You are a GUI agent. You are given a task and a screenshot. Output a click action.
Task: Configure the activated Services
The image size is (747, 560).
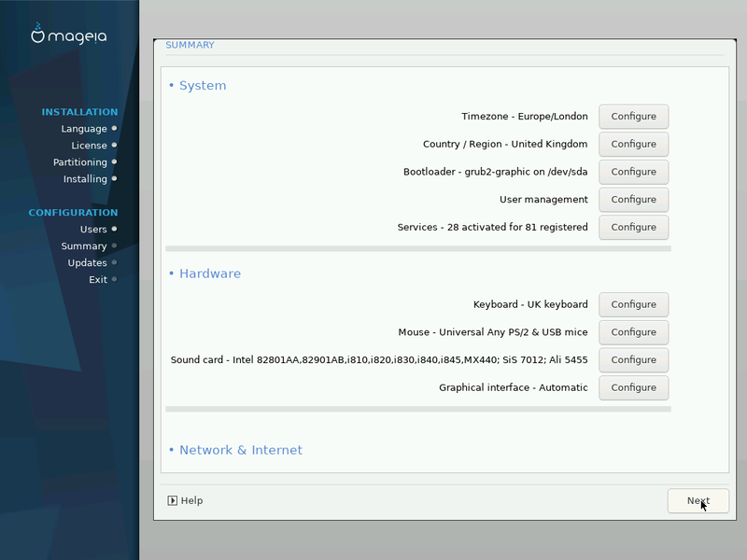[633, 227]
